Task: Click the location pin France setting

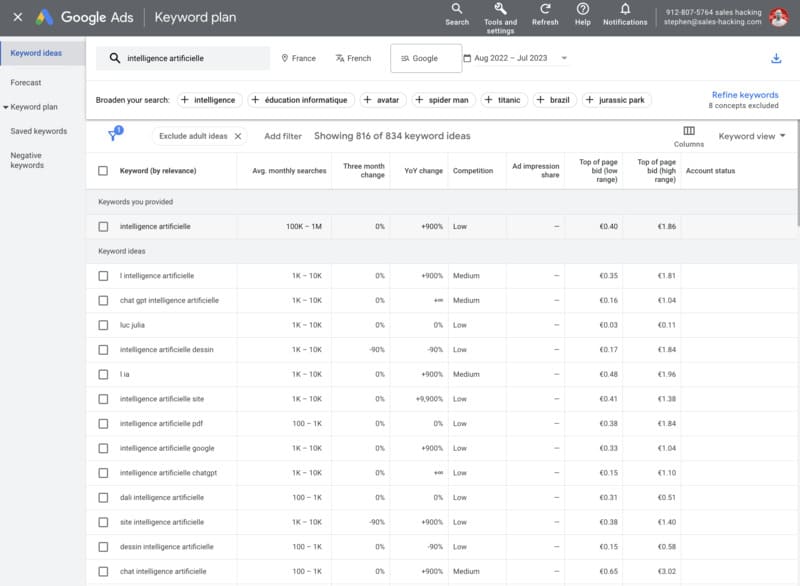Action: coord(298,58)
